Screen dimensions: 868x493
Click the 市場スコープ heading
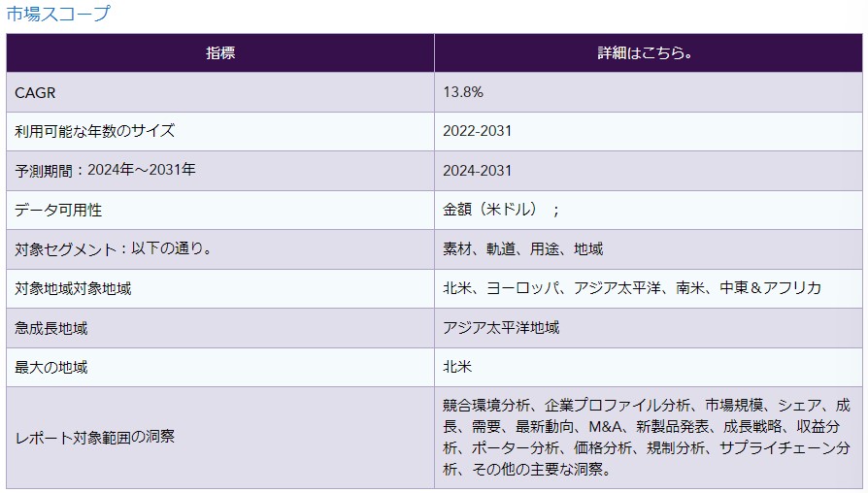tap(58, 14)
